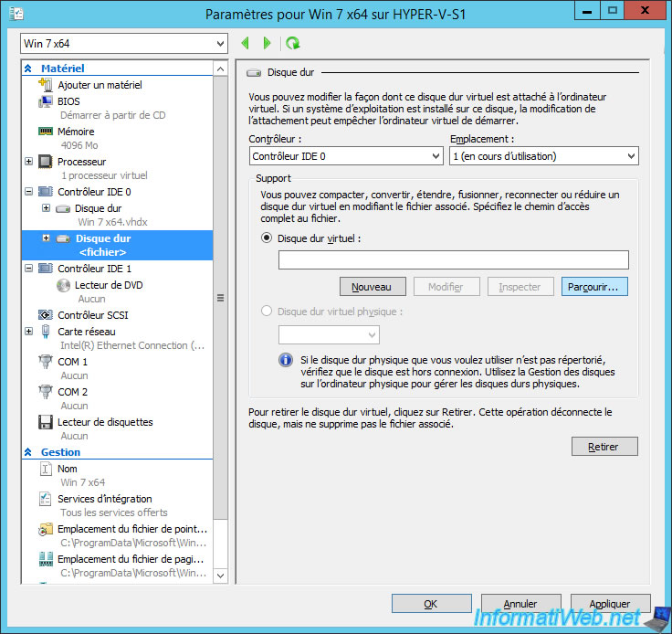Screen dimensions: 672x634
Task: Click the Inspecter button
Action: 520,286
